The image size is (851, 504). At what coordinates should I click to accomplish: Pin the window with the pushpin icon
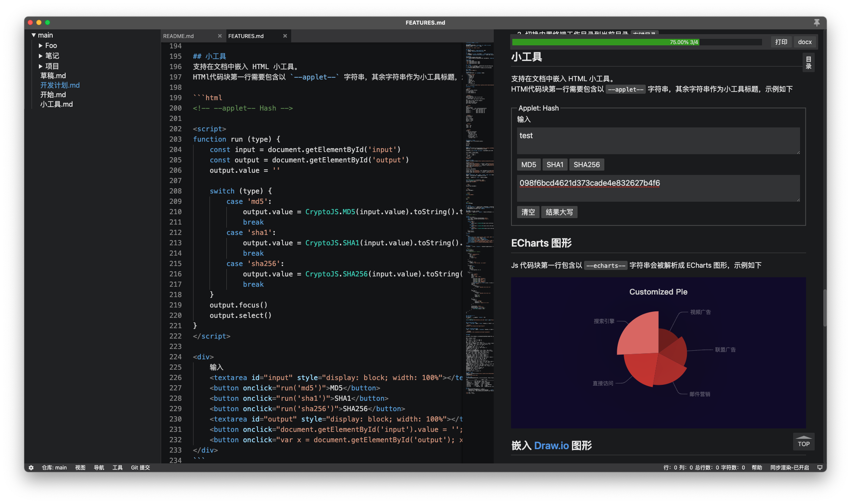pyautogui.click(x=816, y=22)
